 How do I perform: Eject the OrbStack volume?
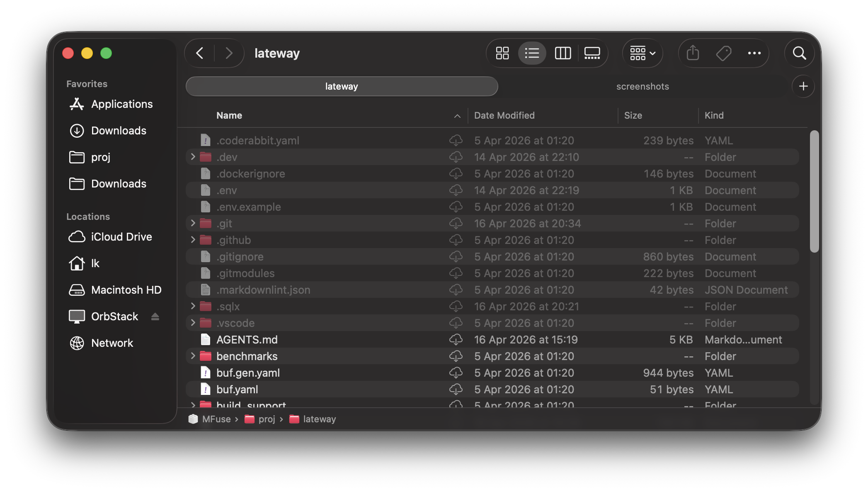(155, 317)
